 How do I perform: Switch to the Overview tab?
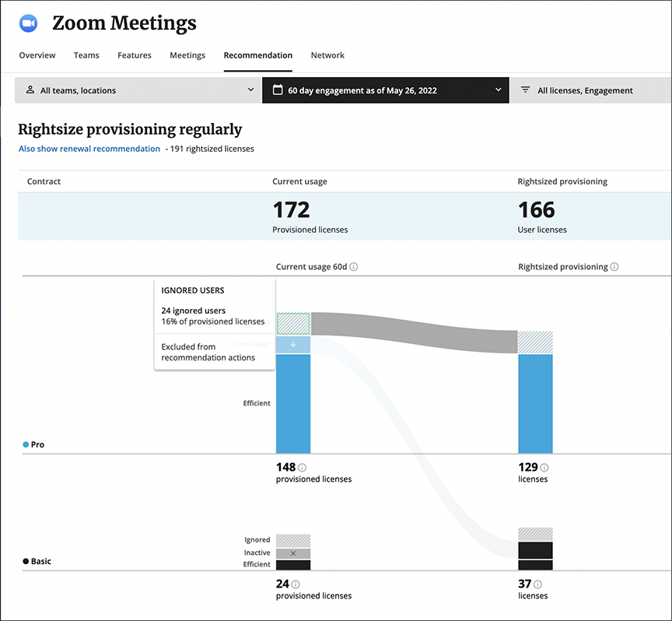coord(37,55)
